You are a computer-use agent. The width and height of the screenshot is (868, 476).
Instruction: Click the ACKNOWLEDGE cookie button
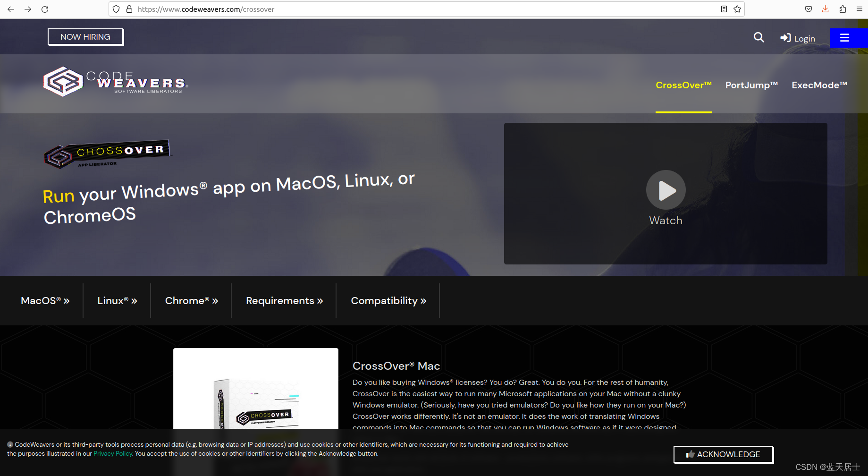724,454
